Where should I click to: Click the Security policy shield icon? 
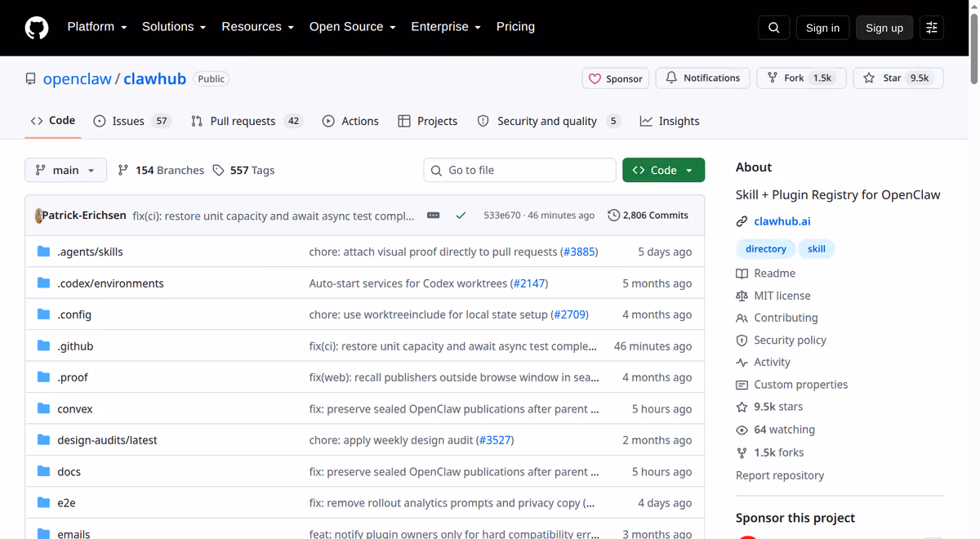(742, 341)
